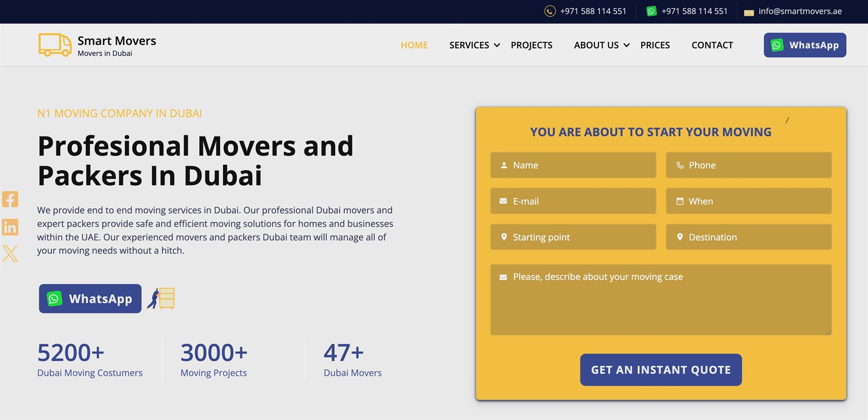
Task: Click the Smart Movers truck logo
Action: pyautogui.click(x=55, y=45)
